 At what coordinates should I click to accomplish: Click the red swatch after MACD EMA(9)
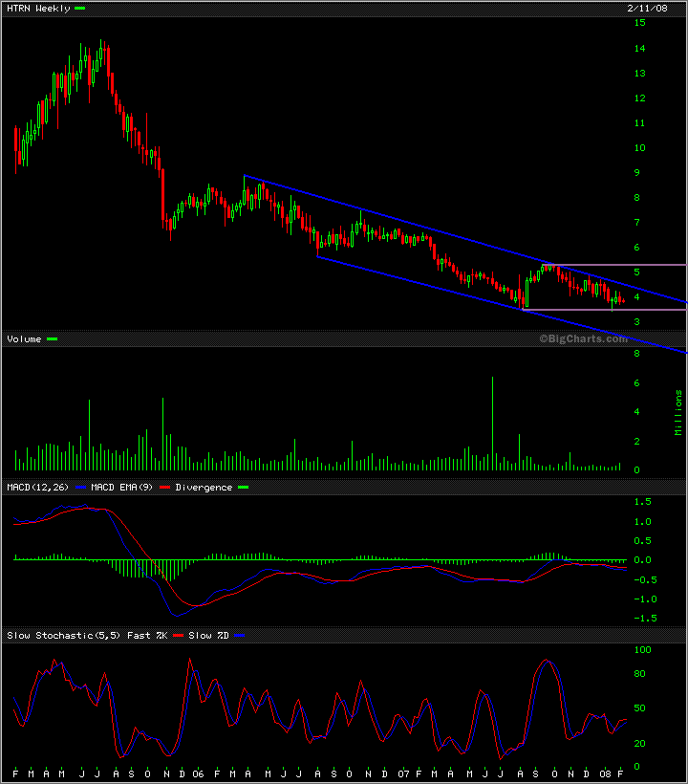[165, 487]
